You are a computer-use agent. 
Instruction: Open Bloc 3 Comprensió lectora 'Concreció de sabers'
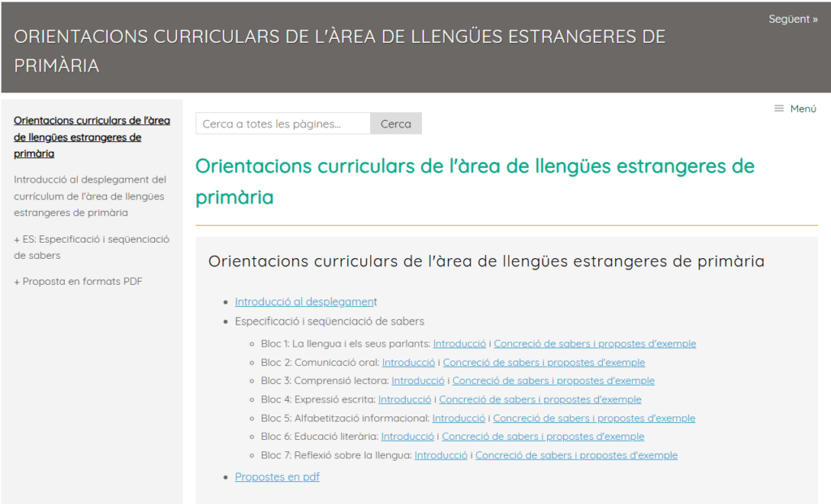coord(553,381)
